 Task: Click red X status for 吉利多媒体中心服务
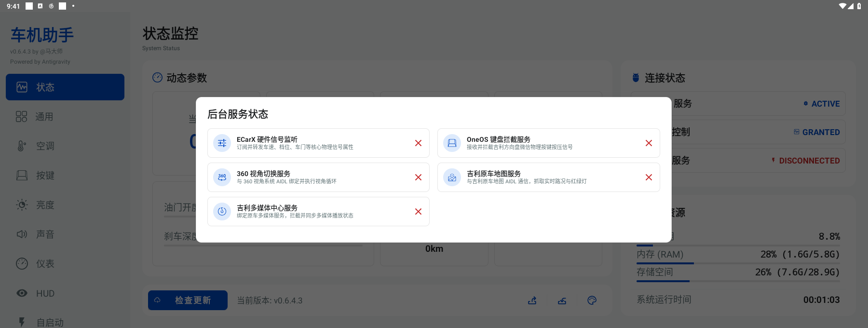tap(418, 212)
